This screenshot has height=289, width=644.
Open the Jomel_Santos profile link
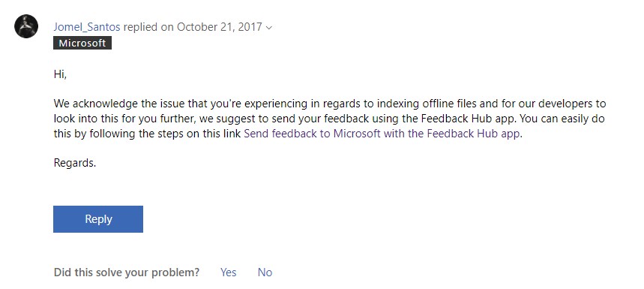(87, 27)
